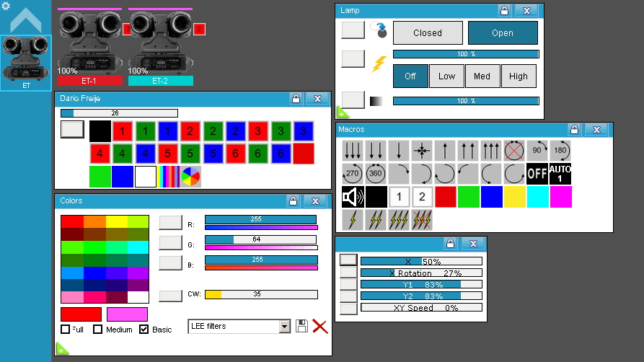
Task: Trigger the 270 degree rotation macro
Action: (x=353, y=174)
